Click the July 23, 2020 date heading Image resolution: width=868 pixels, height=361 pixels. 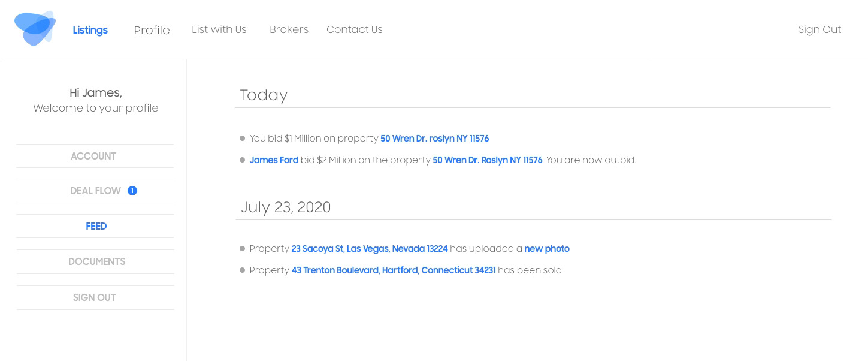(286, 207)
